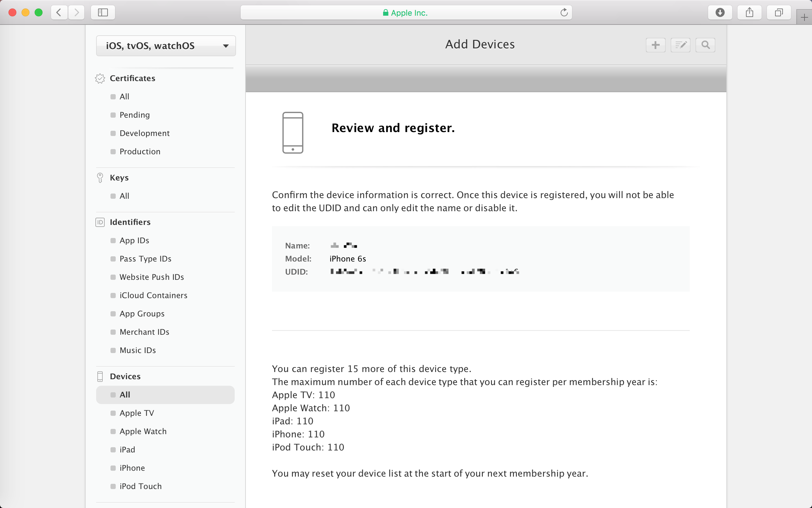Open the Safari downloads button

(x=720, y=13)
